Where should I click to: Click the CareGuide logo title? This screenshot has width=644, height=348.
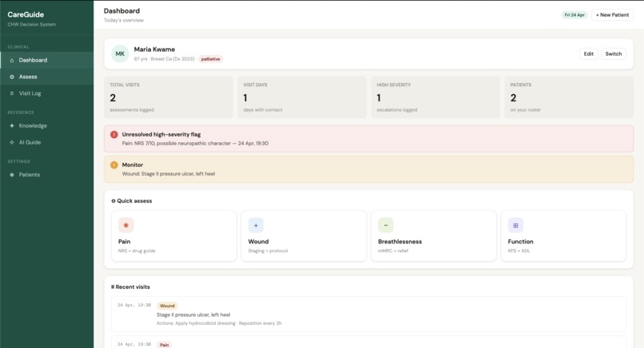[26, 14]
